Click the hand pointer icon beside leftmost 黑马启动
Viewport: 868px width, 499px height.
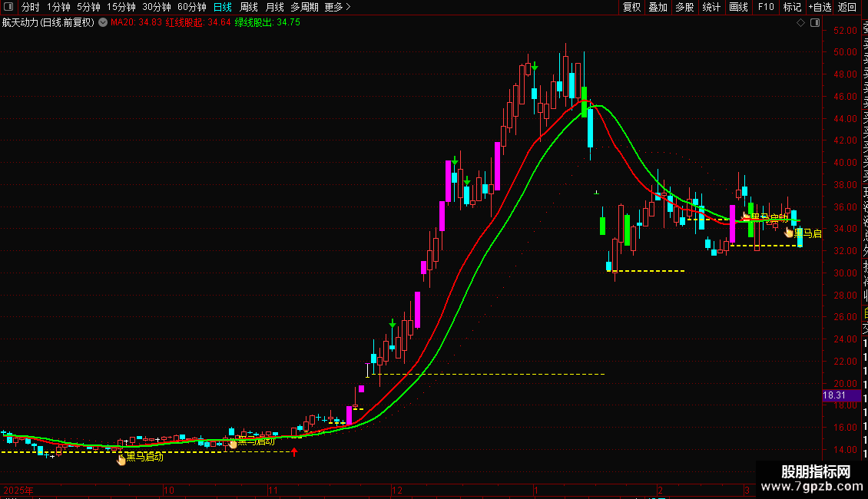pyautogui.click(x=121, y=459)
